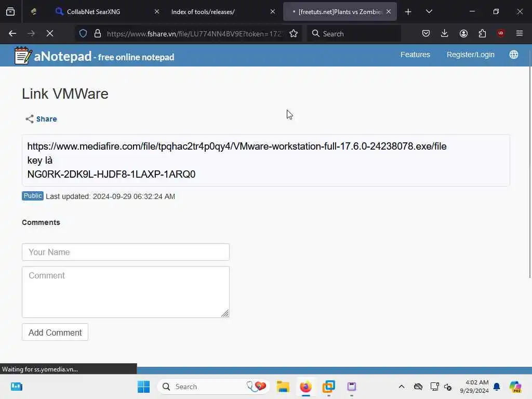Open the language globe selector
Image resolution: width=532 pixels, height=399 pixels.
(x=514, y=55)
